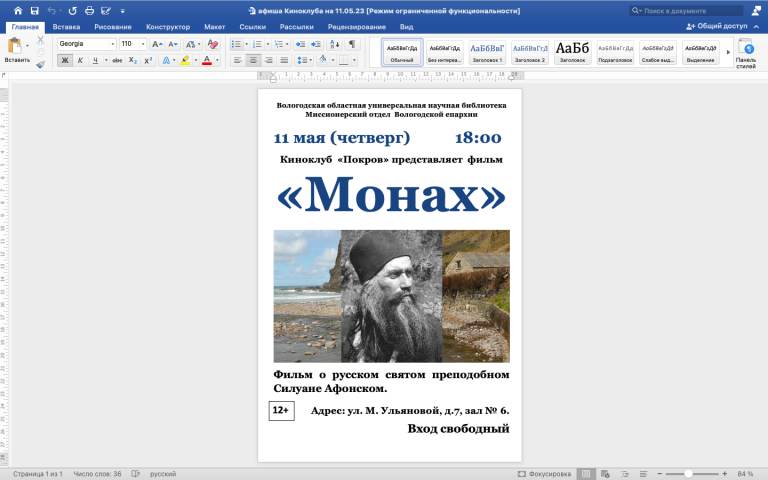Open the Рецензирование tab
This screenshot has height=480, width=768.
[357, 27]
